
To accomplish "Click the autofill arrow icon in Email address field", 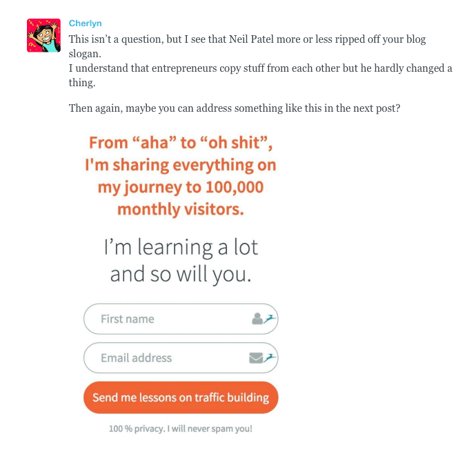I will point(270,357).
